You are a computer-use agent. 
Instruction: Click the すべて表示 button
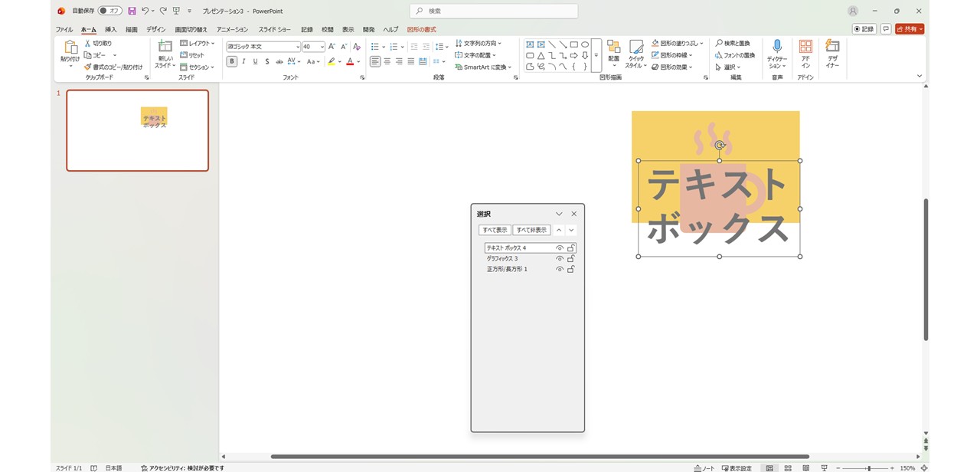click(x=495, y=230)
